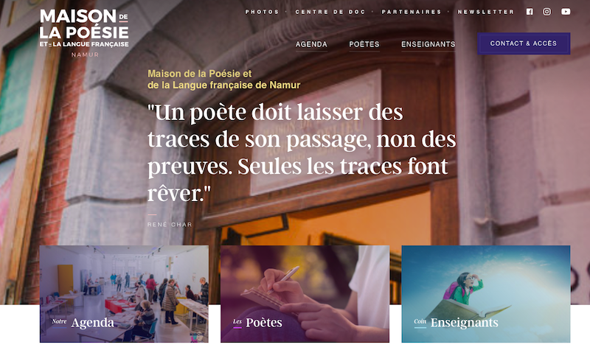This screenshot has height=364, width=590.
Task: Select the Enseignants menu item
Action: [x=428, y=44]
